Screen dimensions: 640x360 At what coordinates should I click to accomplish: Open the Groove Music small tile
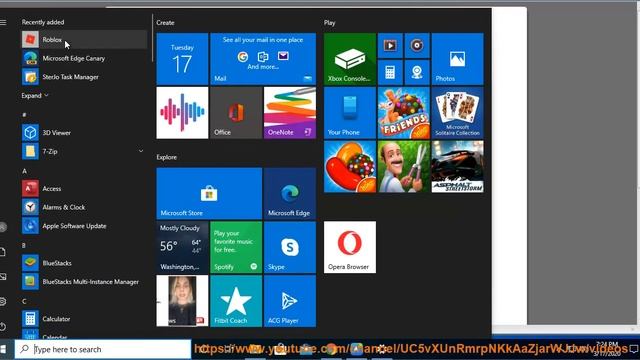[417, 45]
